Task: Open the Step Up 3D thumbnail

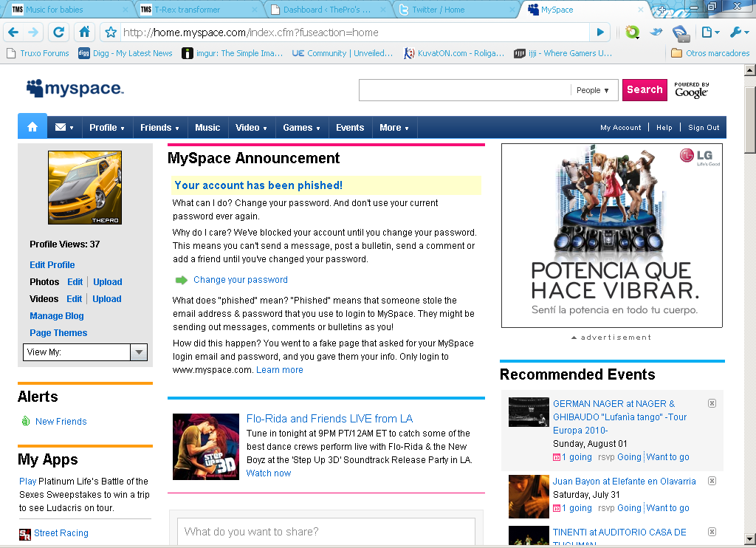Action: click(x=206, y=447)
